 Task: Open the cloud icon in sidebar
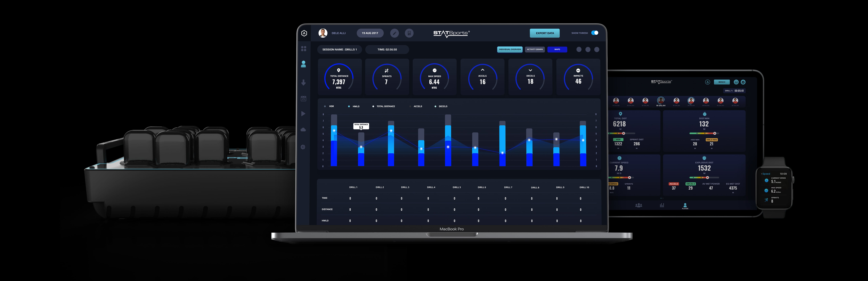point(303,130)
